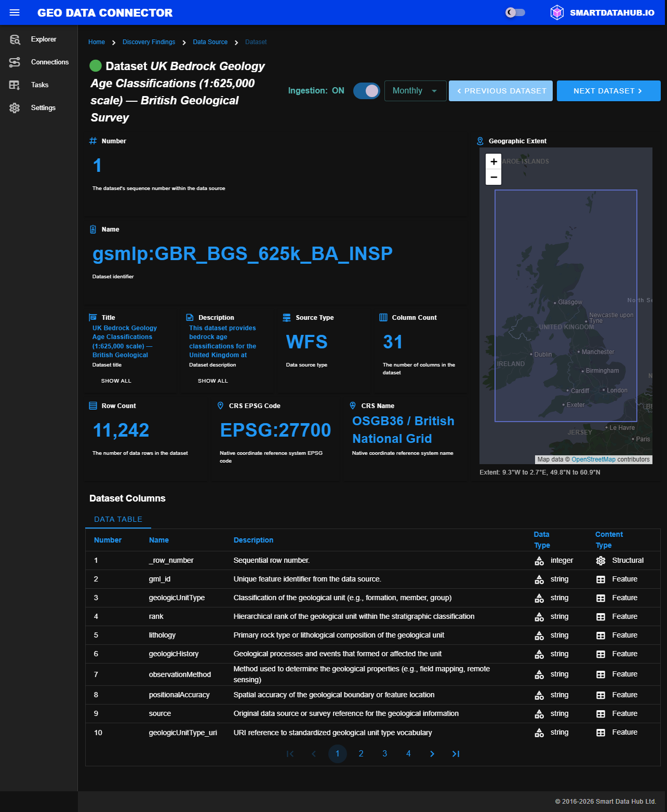Click the Settings gear icon in sidebar
This screenshot has width=667, height=812.
click(x=15, y=108)
